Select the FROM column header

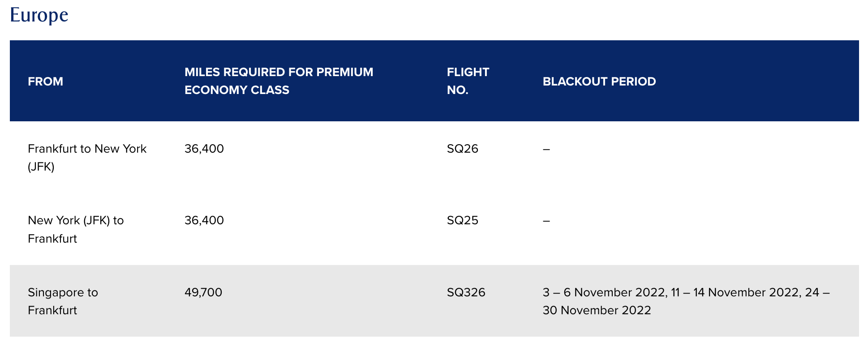(45, 81)
